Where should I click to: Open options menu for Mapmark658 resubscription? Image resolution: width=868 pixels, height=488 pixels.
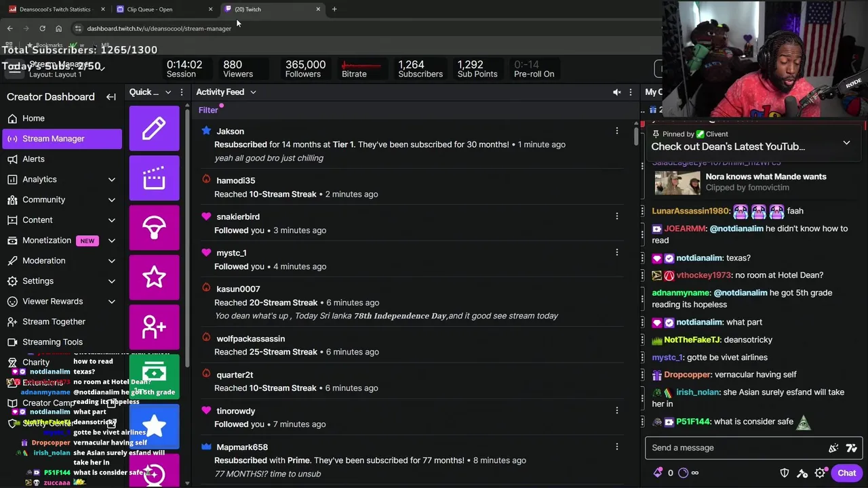click(x=616, y=447)
